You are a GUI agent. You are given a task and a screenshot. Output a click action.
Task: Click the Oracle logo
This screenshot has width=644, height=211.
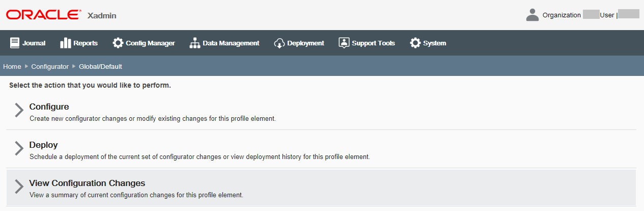point(43,14)
